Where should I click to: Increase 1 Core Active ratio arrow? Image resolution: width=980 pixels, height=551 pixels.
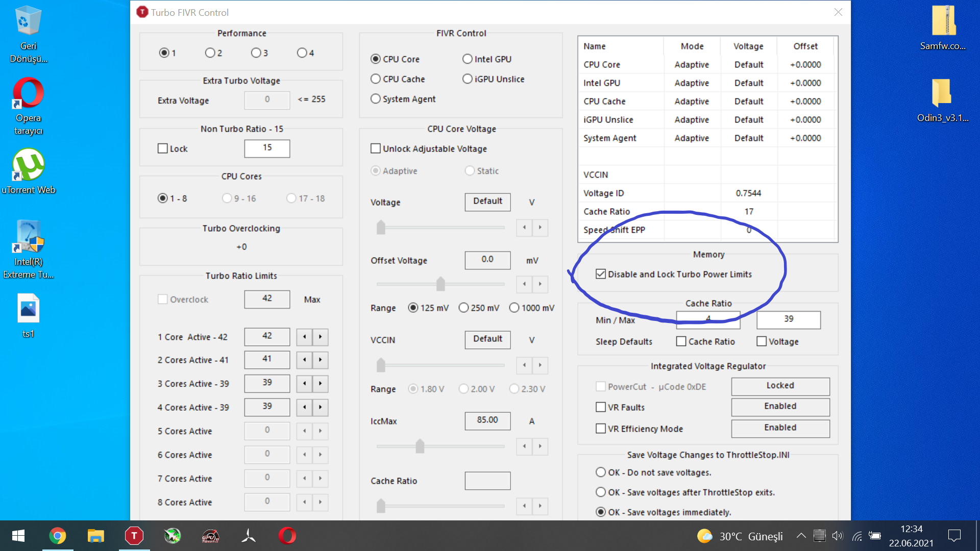[321, 337]
